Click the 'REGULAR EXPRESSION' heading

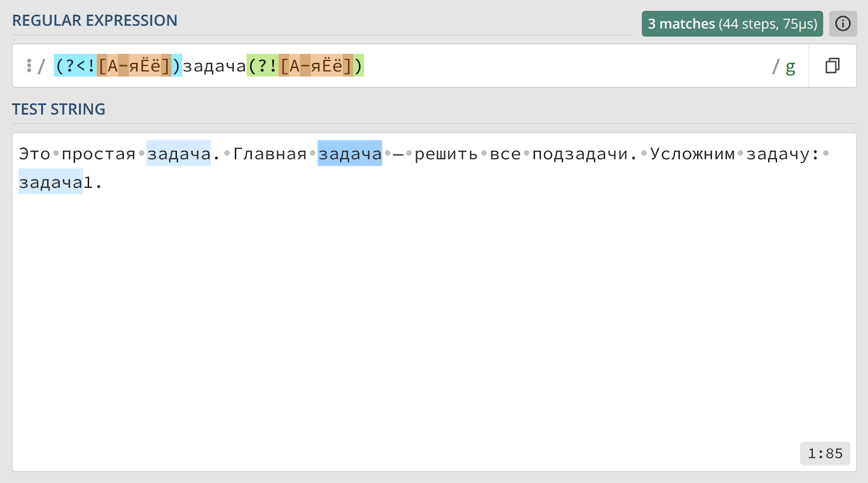point(94,21)
